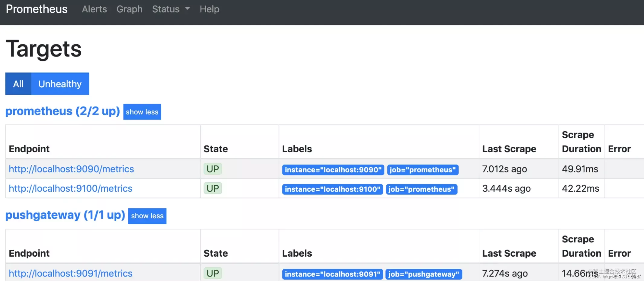644x282 pixels.
Task: Open http://localhost:9090/metrics endpoint link
Action: [71, 169]
